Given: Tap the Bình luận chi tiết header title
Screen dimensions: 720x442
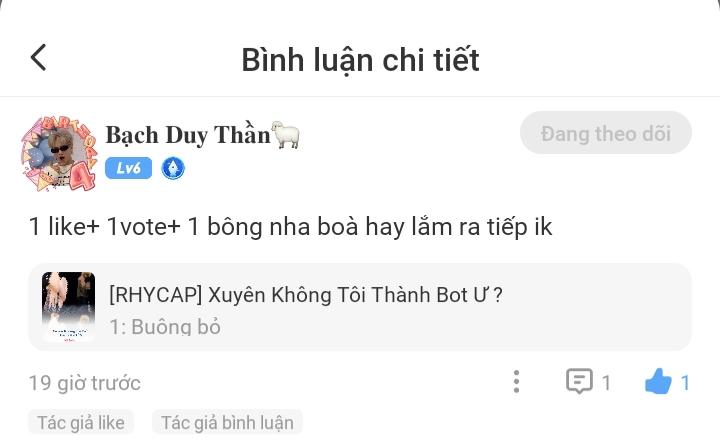Looking at the screenshot, I should point(360,60).
